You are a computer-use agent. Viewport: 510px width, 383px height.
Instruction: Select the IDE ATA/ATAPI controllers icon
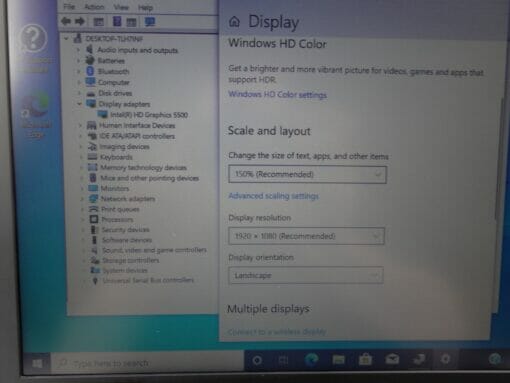[x=92, y=136]
